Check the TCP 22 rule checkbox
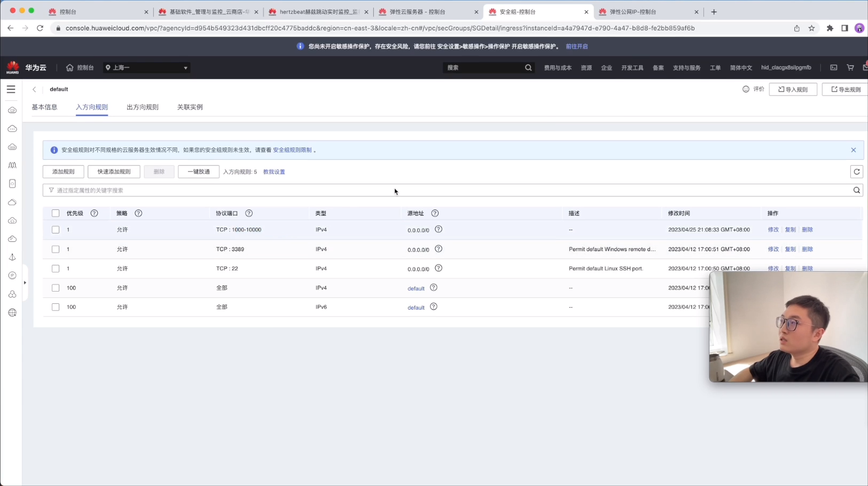 tap(56, 269)
